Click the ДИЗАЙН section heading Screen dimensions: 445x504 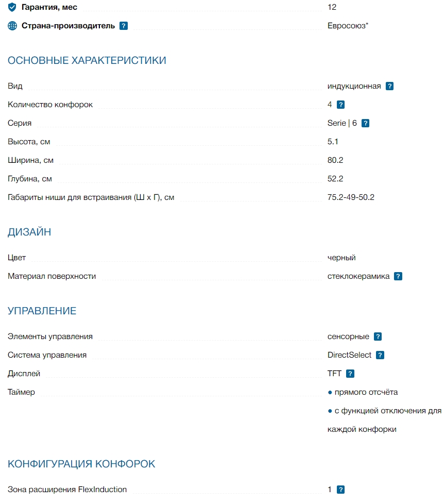(x=29, y=232)
